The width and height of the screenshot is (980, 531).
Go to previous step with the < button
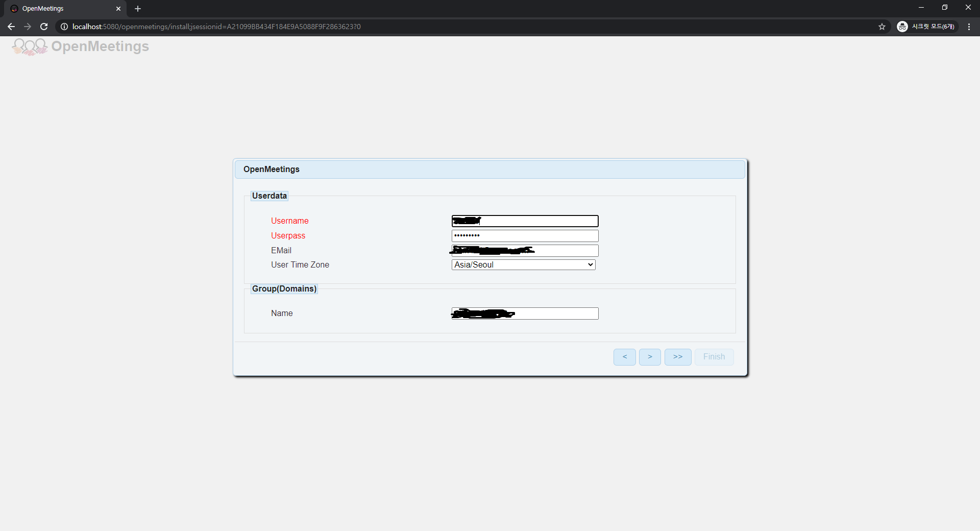point(625,357)
